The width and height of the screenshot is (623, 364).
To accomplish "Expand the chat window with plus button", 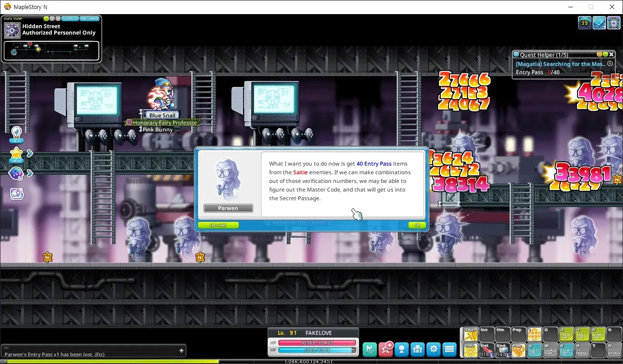I will tap(181, 350).
